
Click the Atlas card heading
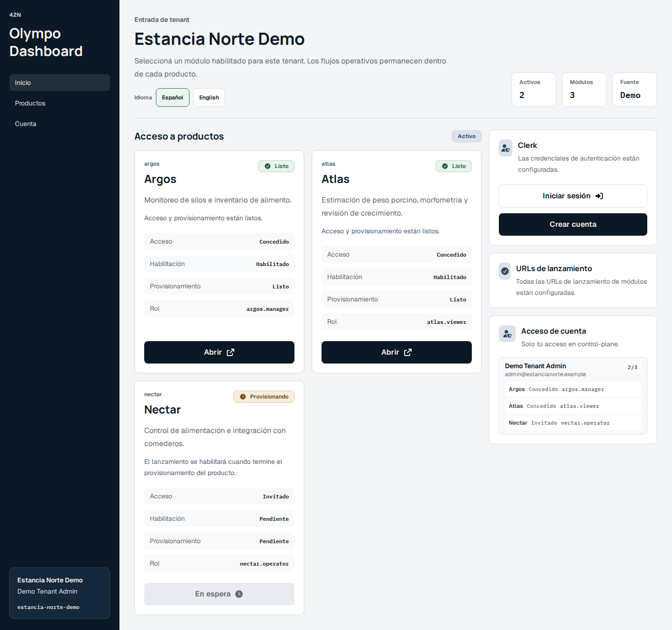pyautogui.click(x=336, y=179)
